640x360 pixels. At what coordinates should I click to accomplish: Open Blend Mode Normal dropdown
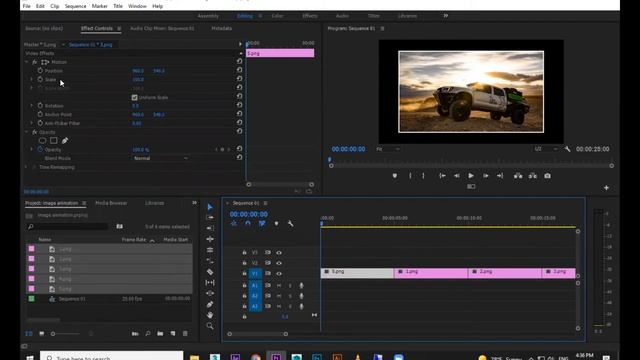(x=161, y=158)
